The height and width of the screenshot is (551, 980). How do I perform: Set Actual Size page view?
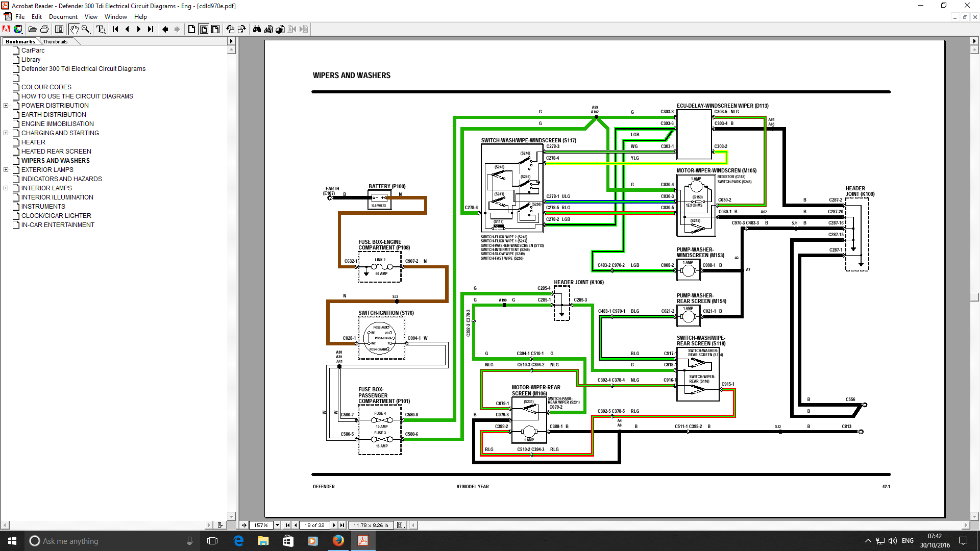191,29
